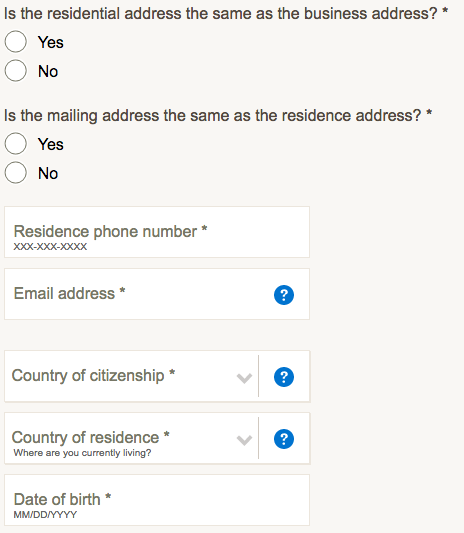This screenshot has height=533, width=464.
Task: Choose Yes for mailing same as residence address
Action: point(16,143)
